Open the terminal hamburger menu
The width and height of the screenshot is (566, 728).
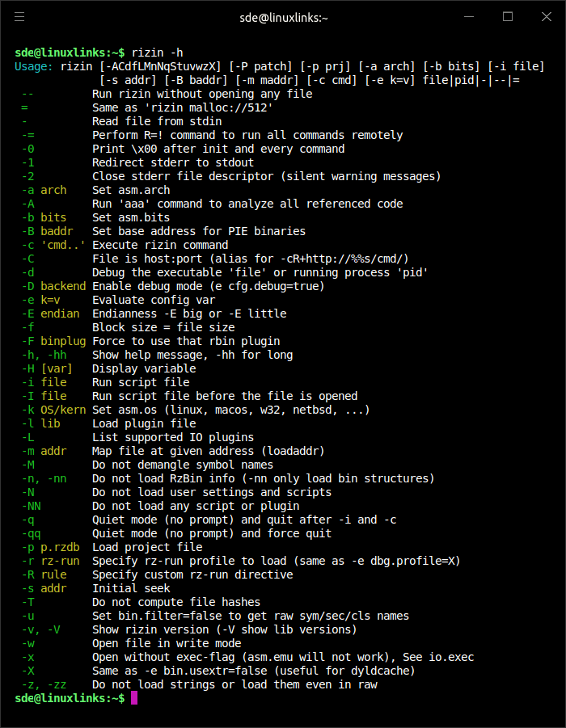19,16
